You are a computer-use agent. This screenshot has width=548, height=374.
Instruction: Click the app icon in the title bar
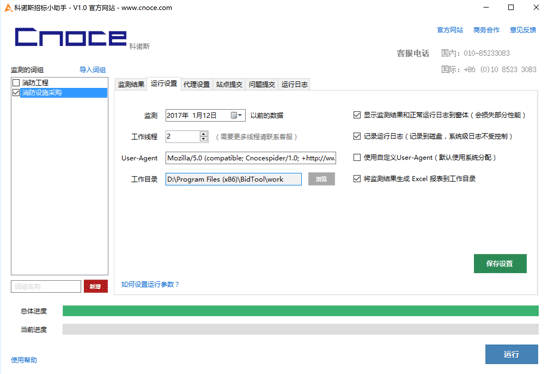click(8, 8)
